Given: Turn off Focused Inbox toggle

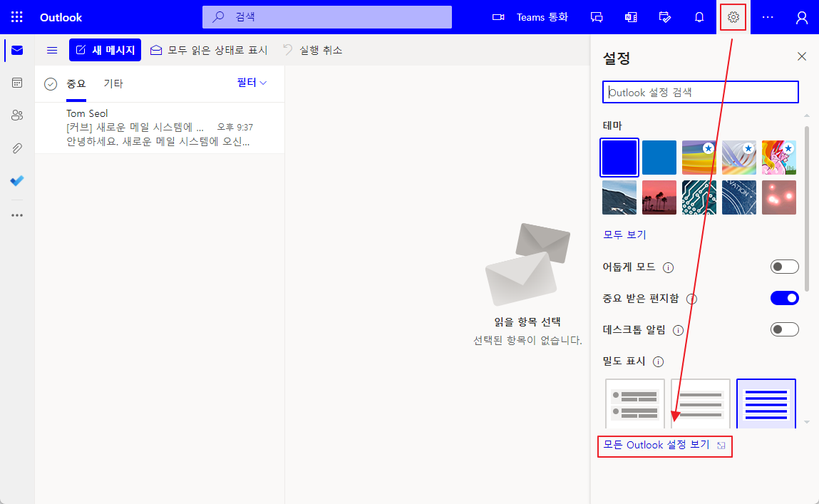Looking at the screenshot, I should coord(785,298).
